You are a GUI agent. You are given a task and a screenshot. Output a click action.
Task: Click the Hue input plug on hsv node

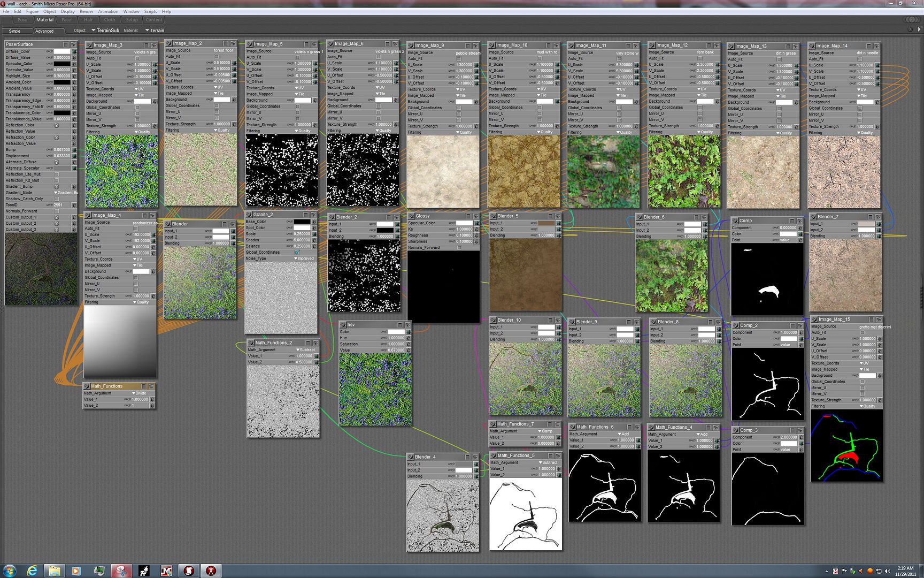pos(409,338)
